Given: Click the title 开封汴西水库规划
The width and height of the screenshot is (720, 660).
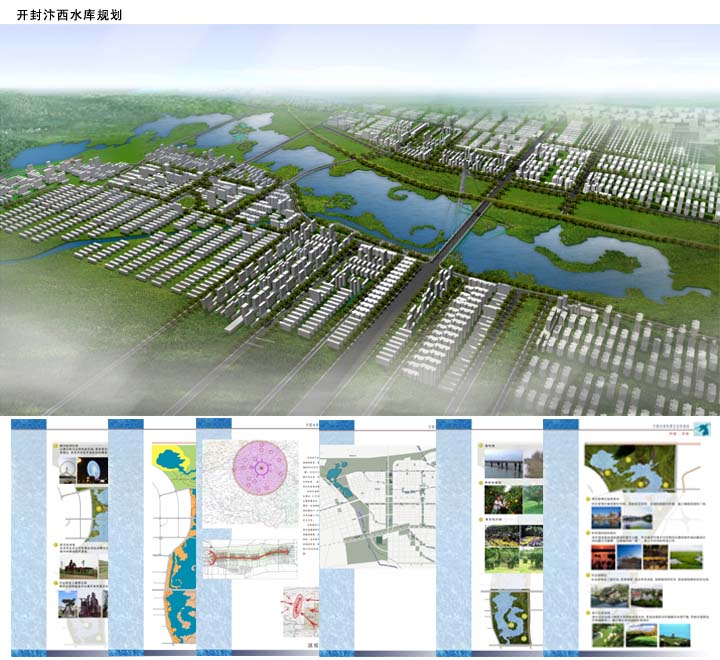Looking at the screenshot, I should [69, 12].
